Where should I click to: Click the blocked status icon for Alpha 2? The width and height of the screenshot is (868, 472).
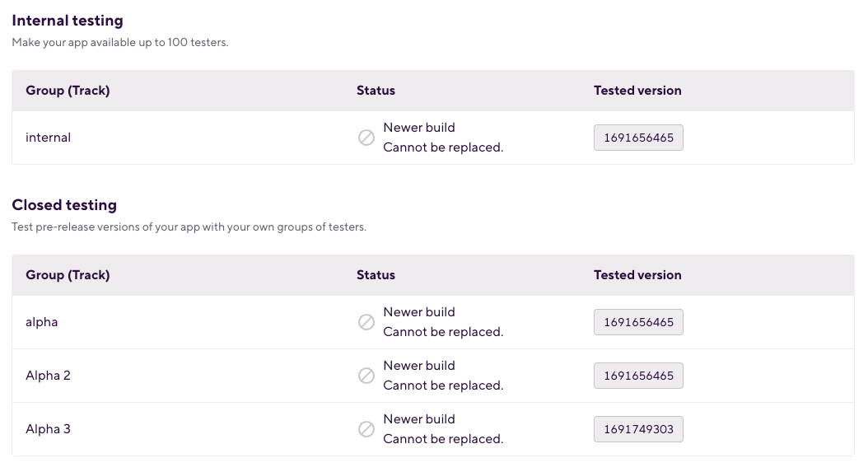click(366, 376)
